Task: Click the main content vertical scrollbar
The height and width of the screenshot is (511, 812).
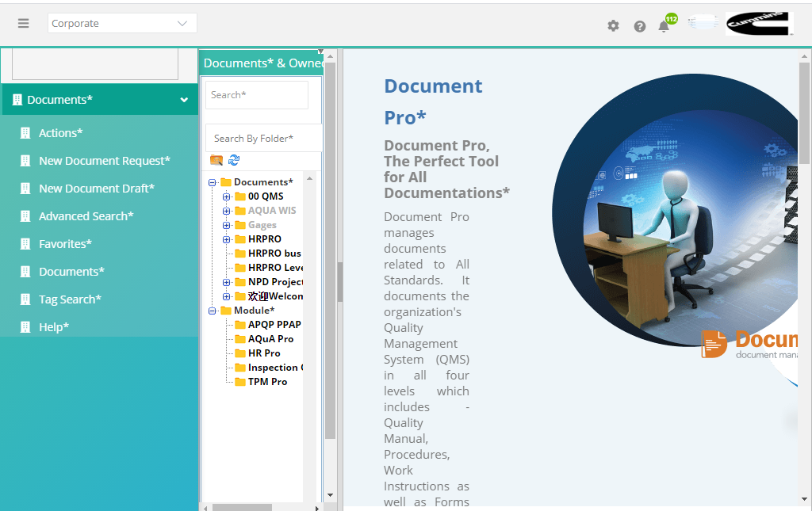Action: (804, 114)
